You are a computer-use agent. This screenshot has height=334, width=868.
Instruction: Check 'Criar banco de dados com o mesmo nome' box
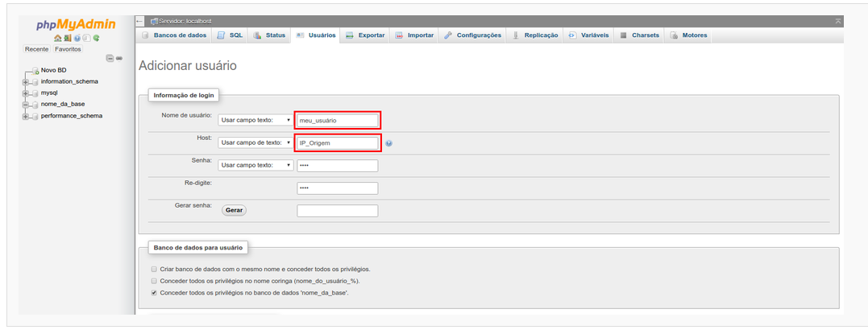pyautogui.click(x=154, y=269)
